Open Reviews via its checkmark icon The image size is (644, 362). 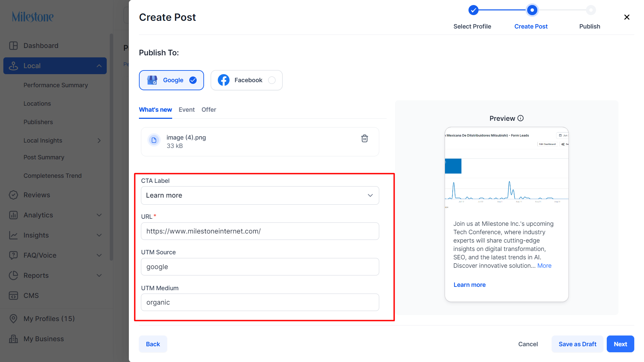(x=13, y=195)
